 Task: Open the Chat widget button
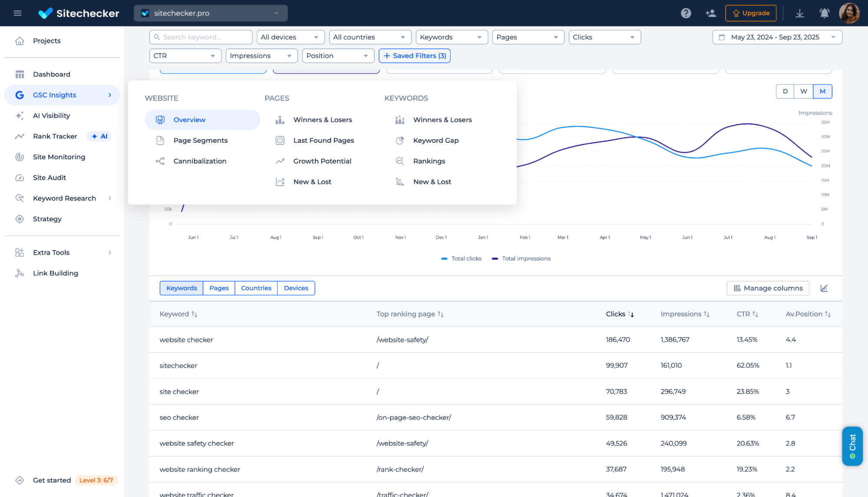coord(852,446)
